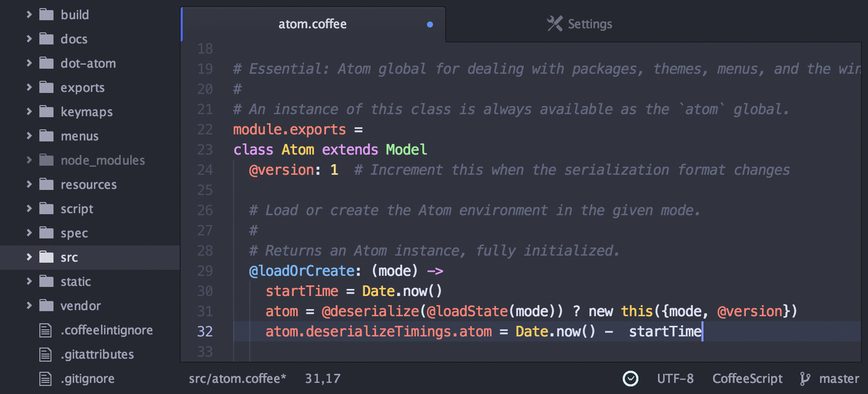Expand the spec folder chevron
The image size is (868, 394).
pyautogui.click(x=29, y=233)
